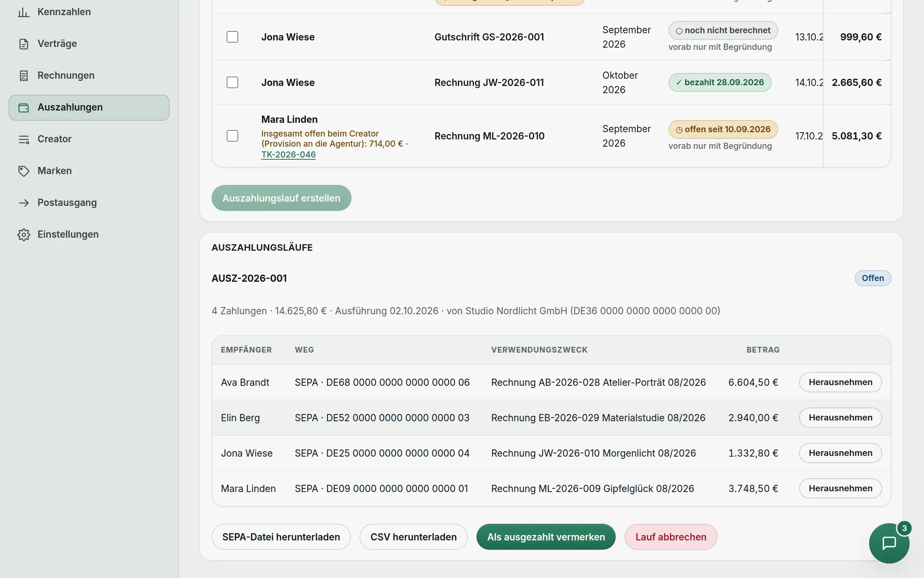Image resolution: width=924 pixels, height=578 pixels.
Task: Click the Kennzahlen bar chart icon
Action: click(24, 12)
